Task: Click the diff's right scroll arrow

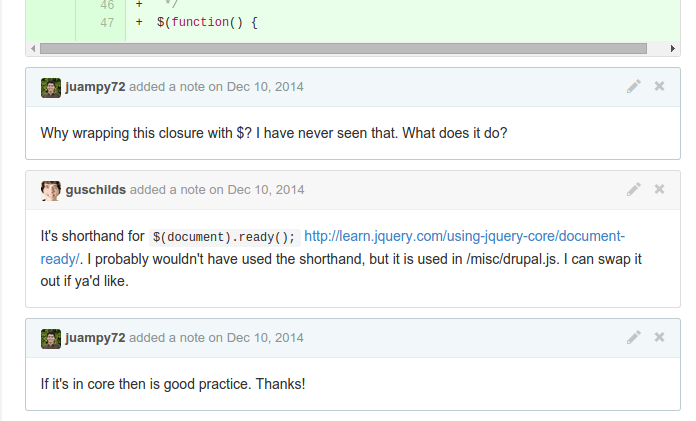Action: [x=672, y=48]
